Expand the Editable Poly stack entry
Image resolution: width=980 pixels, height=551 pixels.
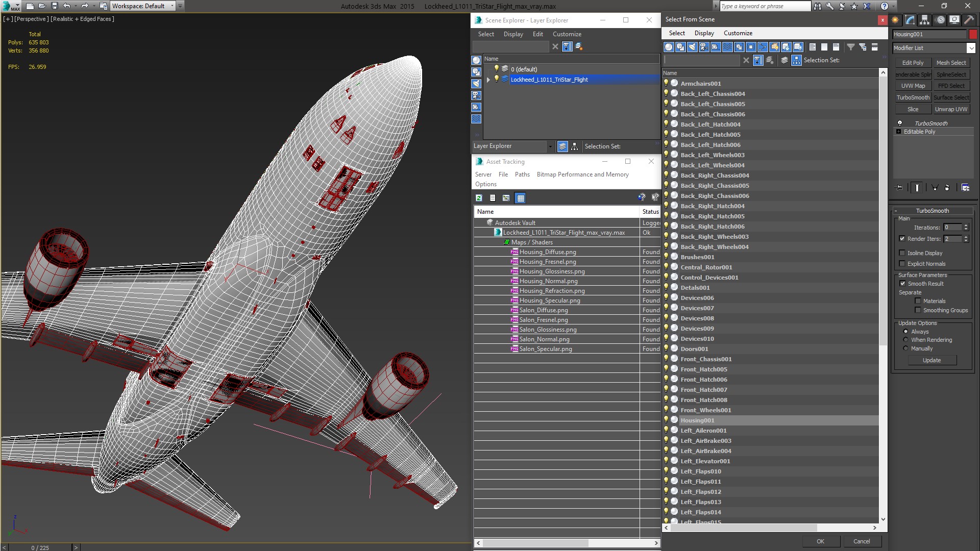tap(899, 132)
